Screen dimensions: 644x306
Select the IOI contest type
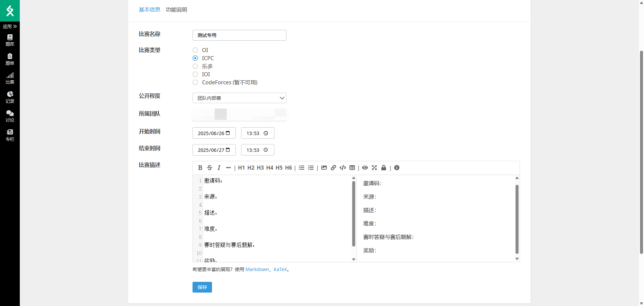195,74
